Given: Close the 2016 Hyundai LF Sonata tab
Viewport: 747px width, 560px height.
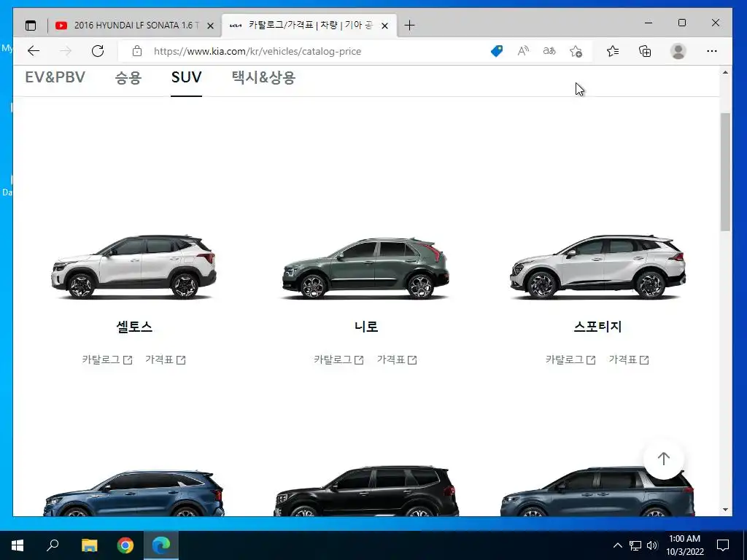Looking at the screenshot, I should click(x=210, y=26).
